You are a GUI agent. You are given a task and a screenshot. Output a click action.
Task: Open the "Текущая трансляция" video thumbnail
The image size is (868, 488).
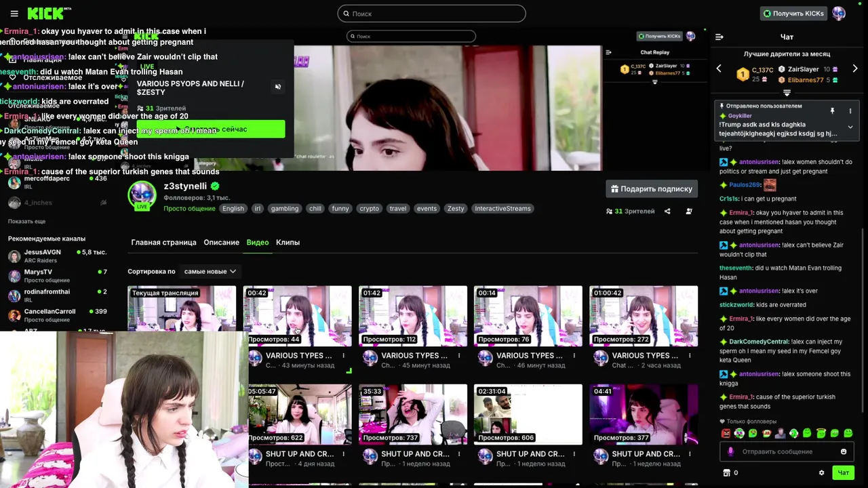[x=182, y=308]
